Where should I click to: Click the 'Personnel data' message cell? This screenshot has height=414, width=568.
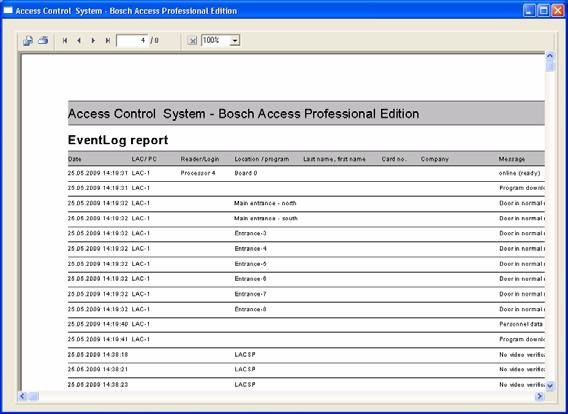point(521,324)
